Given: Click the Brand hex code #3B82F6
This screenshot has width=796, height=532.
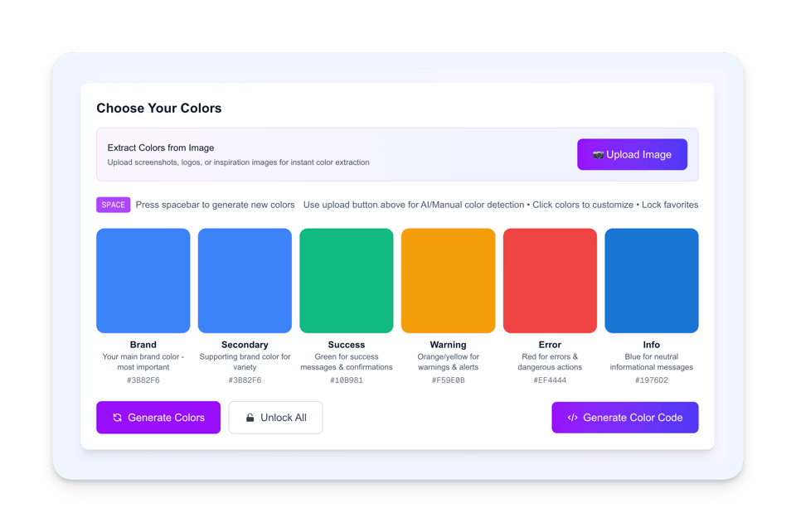Looking at the screenshot, I should (143, 380).
